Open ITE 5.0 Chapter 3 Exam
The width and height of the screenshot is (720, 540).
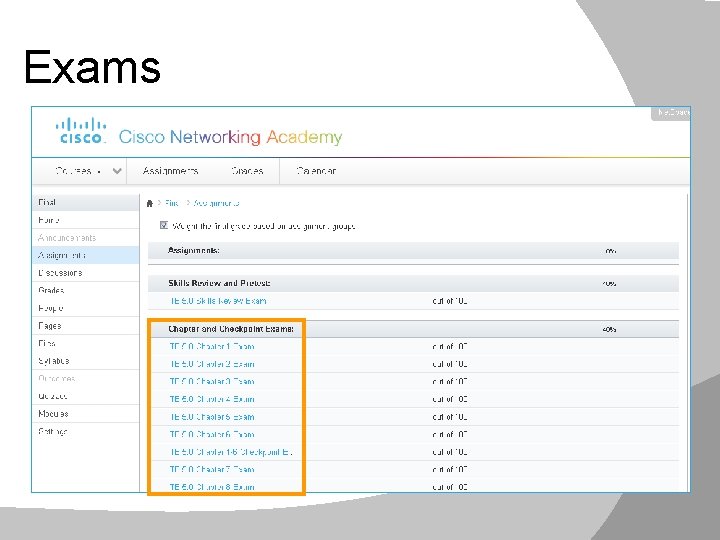[212, 382]
